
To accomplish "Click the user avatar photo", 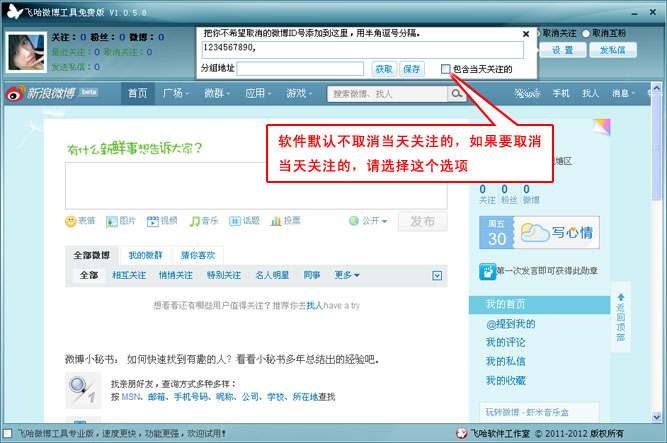I will click(x=26, y=52).
